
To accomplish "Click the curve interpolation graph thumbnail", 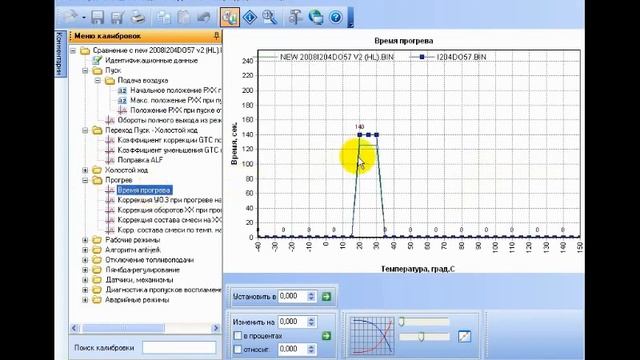I will tap(372, 336).
